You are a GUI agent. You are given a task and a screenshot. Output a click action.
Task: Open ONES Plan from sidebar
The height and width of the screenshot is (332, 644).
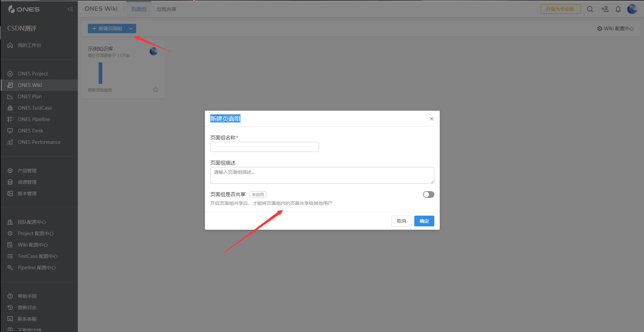(x=39, y=97)
